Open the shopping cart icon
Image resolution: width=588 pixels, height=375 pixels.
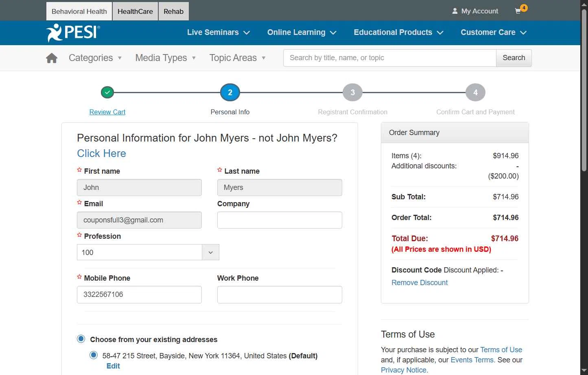pyautogui.click(x=518, y=11)
